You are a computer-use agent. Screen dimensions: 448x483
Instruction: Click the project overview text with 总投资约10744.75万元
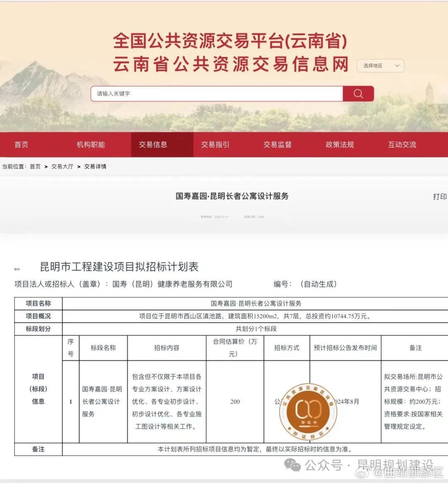pyautogui.click(x=256, y=316)
